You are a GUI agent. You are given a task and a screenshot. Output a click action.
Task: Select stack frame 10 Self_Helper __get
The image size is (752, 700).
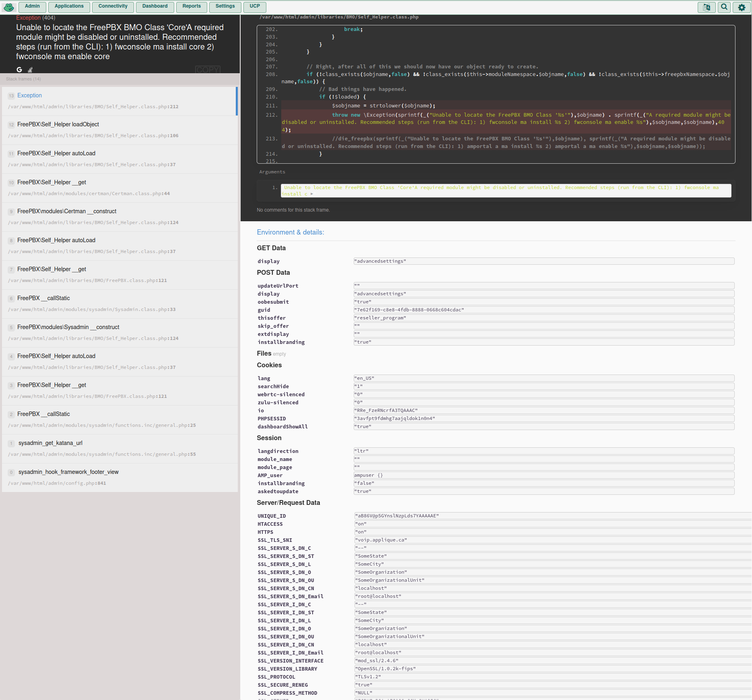(120, 188)
